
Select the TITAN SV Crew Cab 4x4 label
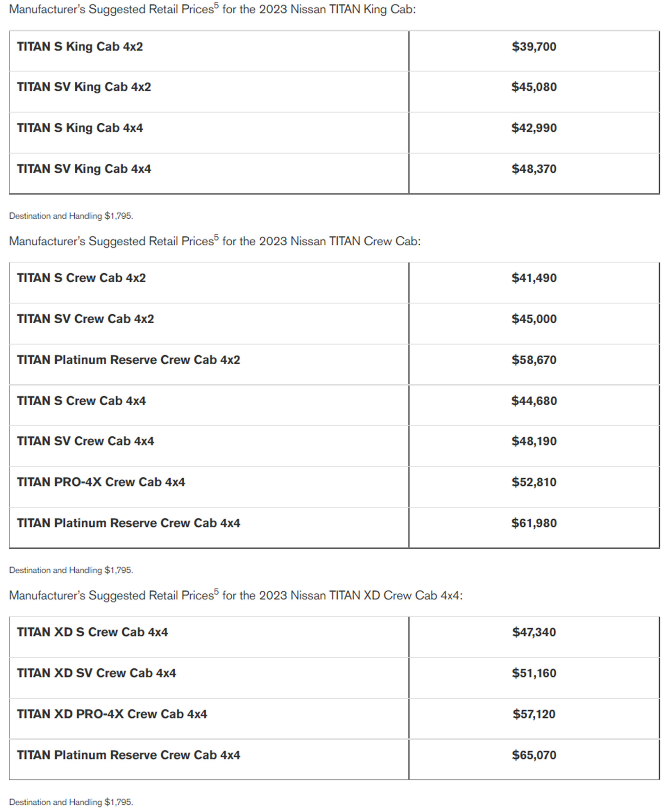point(85,441)
